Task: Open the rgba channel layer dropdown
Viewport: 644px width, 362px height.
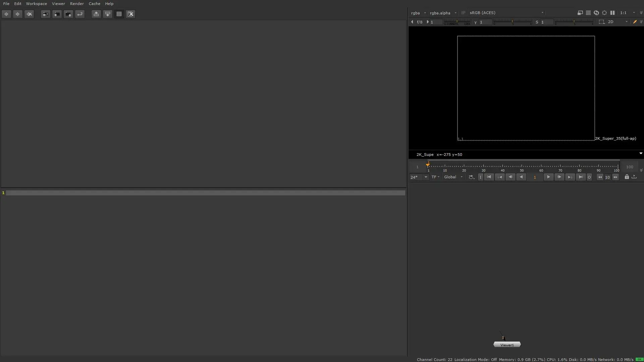Action: (418, 13)
